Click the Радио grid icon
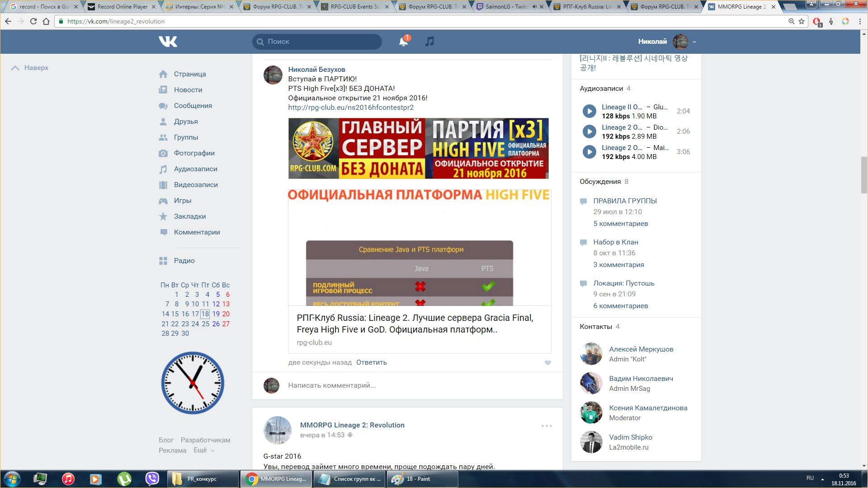This screenshot has height=488, width=868. [163, 261]
